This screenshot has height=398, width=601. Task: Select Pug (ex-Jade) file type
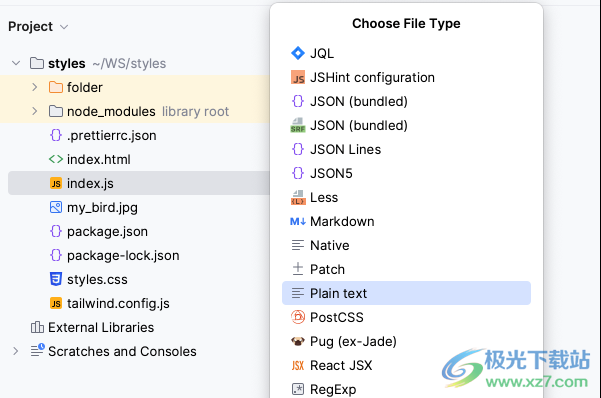pos(406,341)
